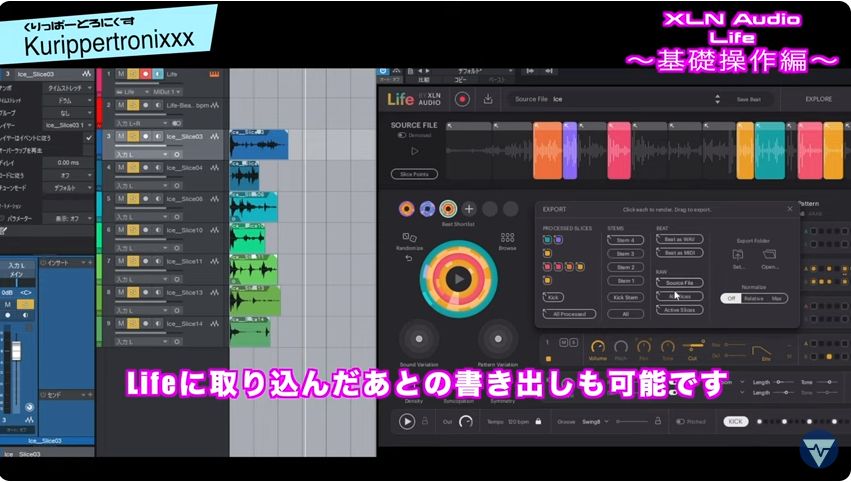Open the Life instrument dropdown on track 1
851x482 pixels.
point(131,92)
